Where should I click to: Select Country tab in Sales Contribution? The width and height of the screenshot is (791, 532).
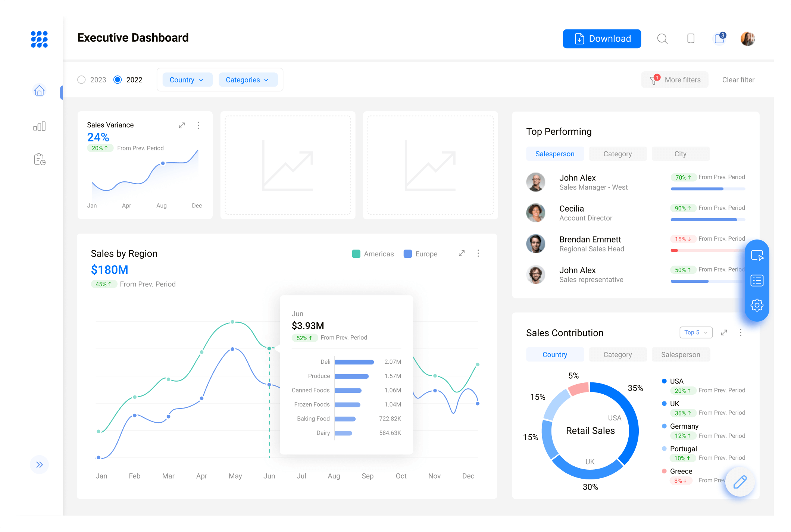555,354
